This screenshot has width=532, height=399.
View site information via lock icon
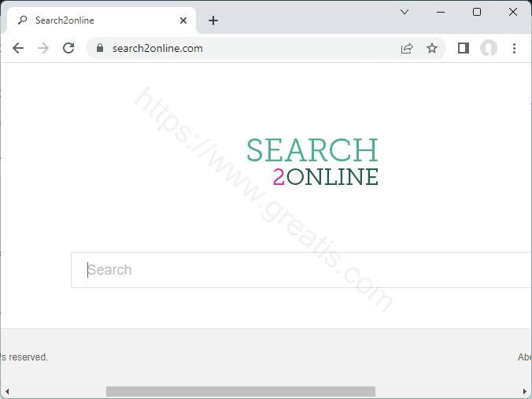click(x=99, y=48)
